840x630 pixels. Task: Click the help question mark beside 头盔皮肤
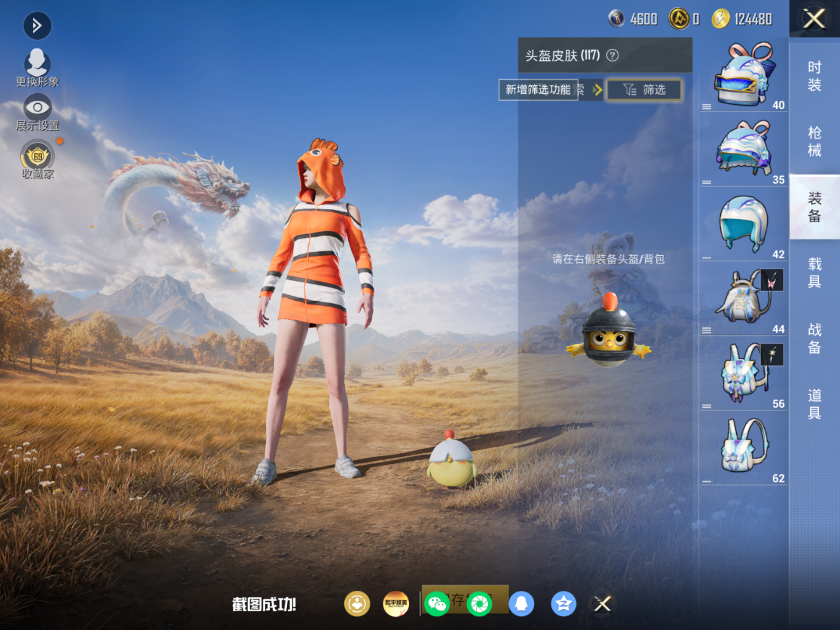point(612,55)
